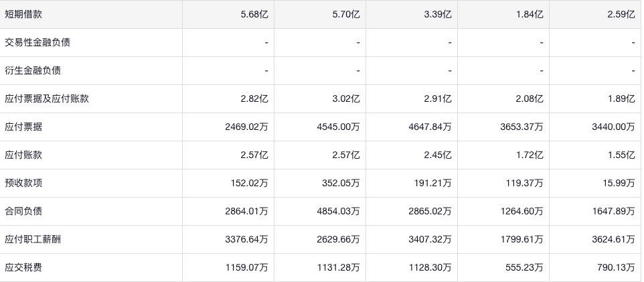The height and width of the screenshot is (282, 644).
Task: Select the 应付票据及应付账款 row label
Action: 47,98
